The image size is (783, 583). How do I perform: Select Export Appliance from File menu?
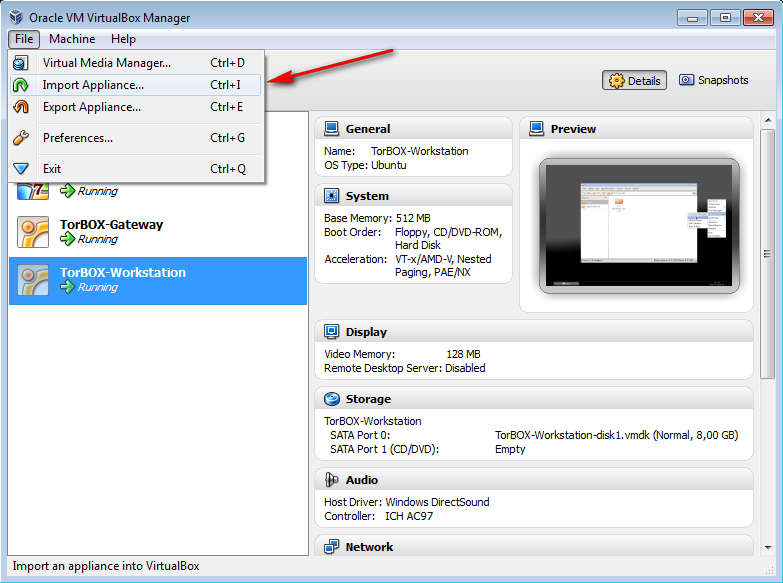(x=136, y=107)
